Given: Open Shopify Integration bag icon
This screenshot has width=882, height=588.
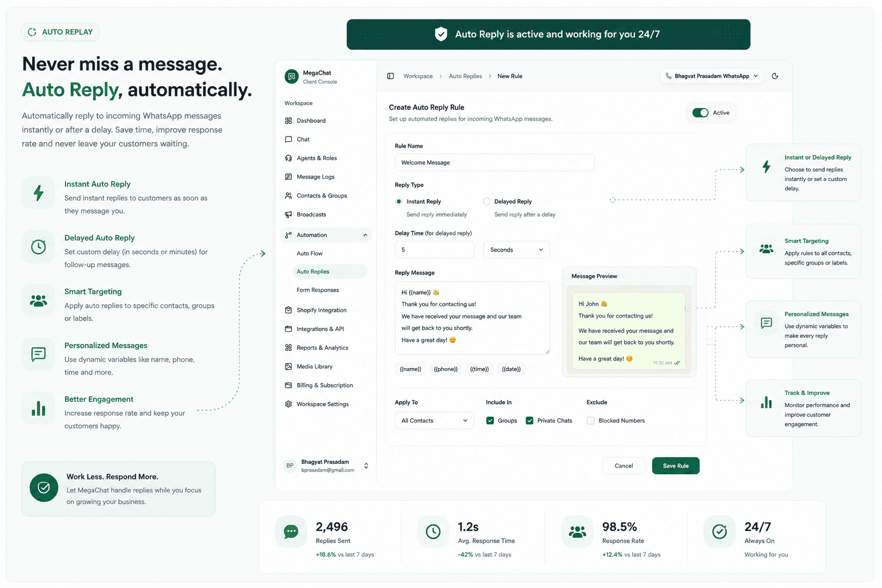Looking at the screenshot, I should tap(288, 310).
